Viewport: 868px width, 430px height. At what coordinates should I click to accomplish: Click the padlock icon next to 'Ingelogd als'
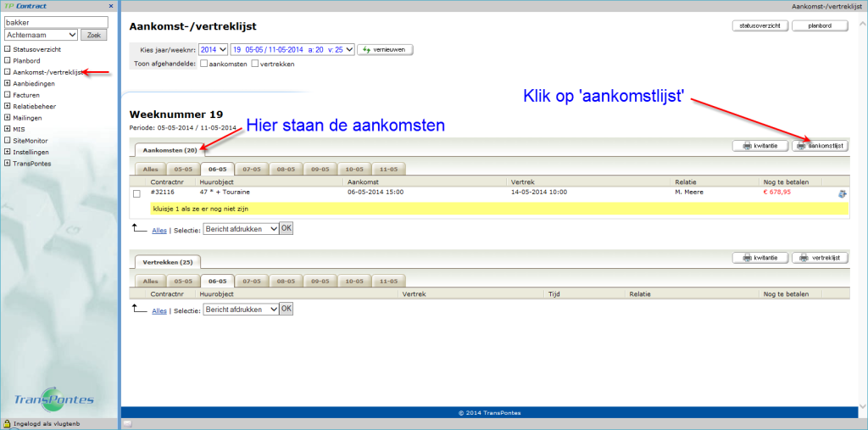coord(7,423)
